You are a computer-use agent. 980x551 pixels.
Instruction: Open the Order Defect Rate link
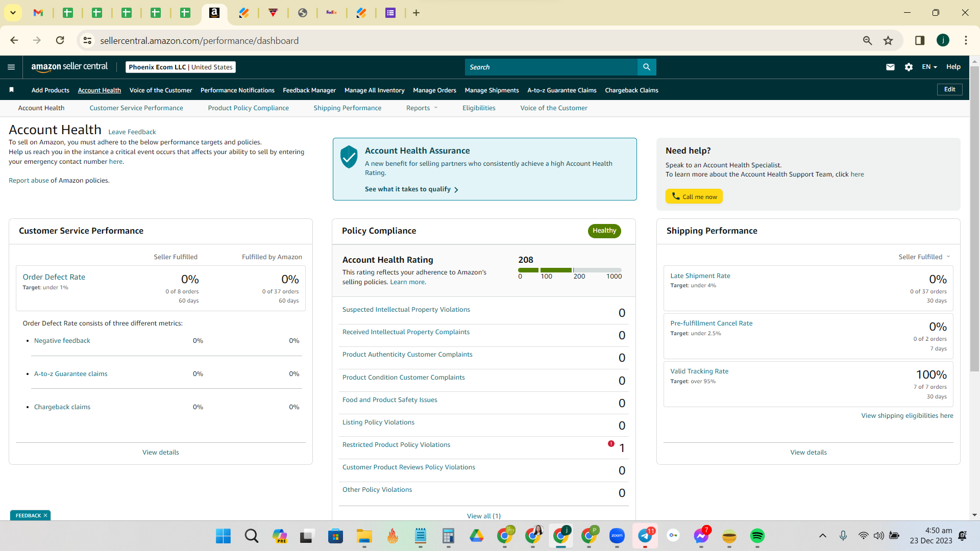point(54,277)
